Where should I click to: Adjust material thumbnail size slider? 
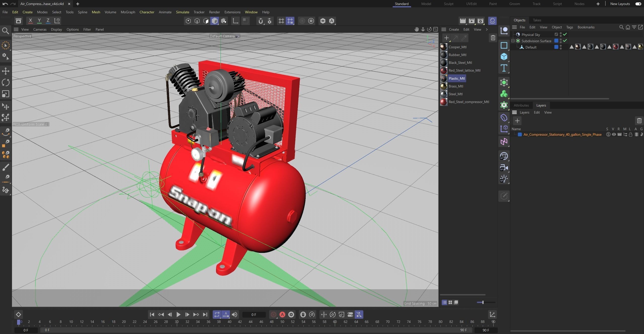tap(483, 302)
